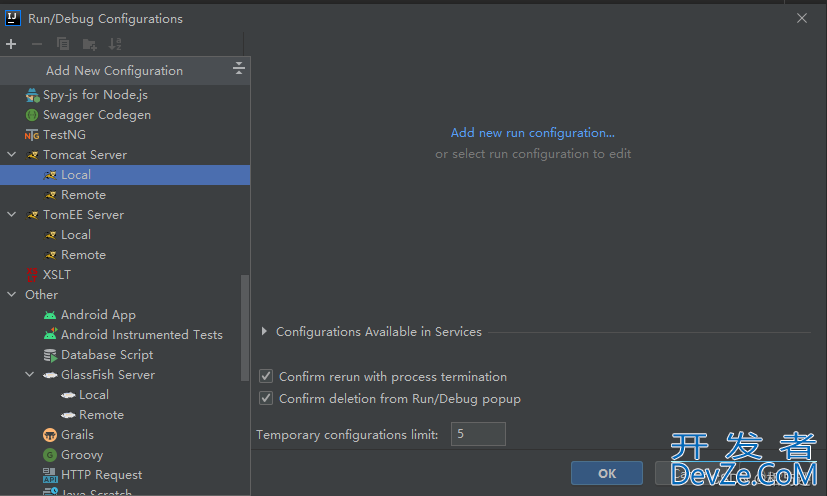Image resolution: width=827 pixels, height=496 pixels.
Task: Click the Android App robot icon
Action: coord(50,315)
